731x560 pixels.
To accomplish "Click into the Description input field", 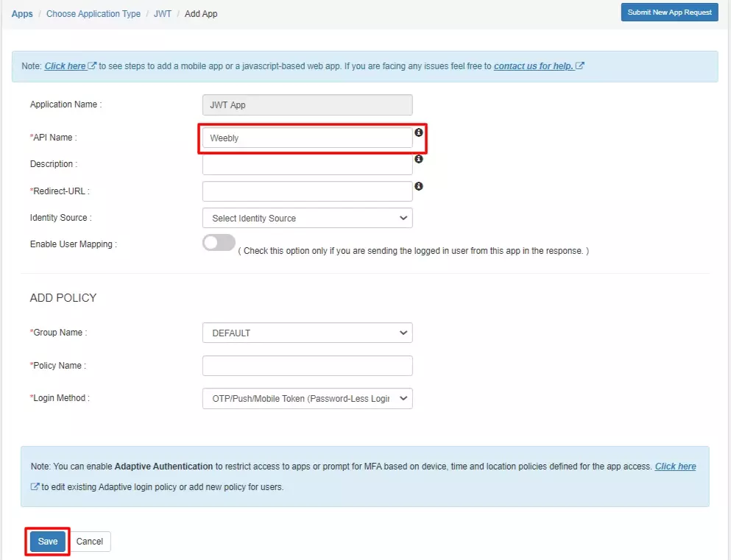I will pos(307,164).
